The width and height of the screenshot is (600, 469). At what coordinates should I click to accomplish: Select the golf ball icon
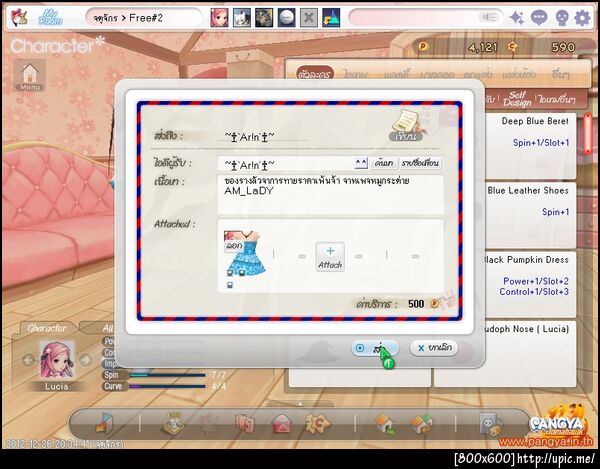[287, 18]
